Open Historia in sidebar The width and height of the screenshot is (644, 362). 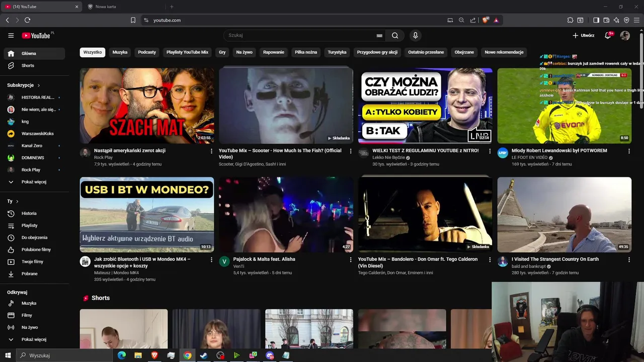pos(34,214)
